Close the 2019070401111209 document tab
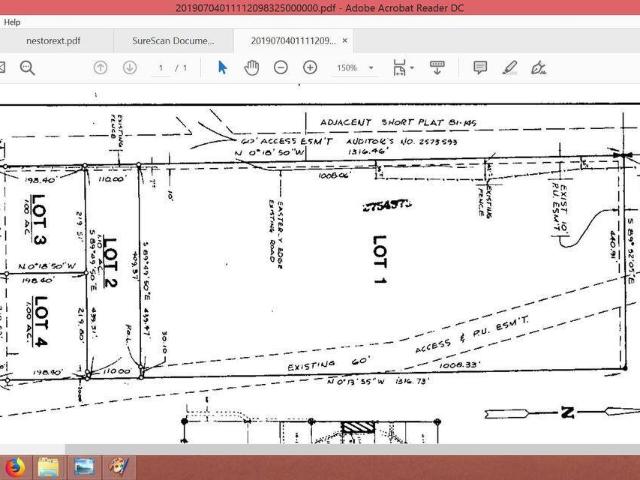The width and height of the screenshot is (640, 480). (x=345, y=41)
